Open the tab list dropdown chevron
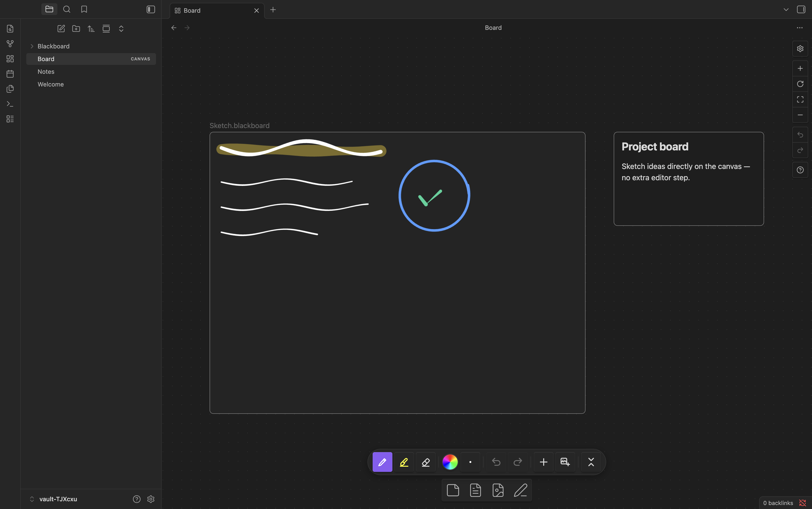The image size is (812, 509). pos(786,9)
